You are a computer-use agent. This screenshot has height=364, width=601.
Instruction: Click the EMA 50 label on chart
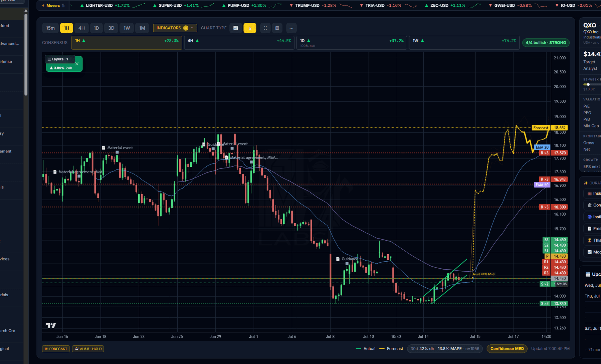542,185
